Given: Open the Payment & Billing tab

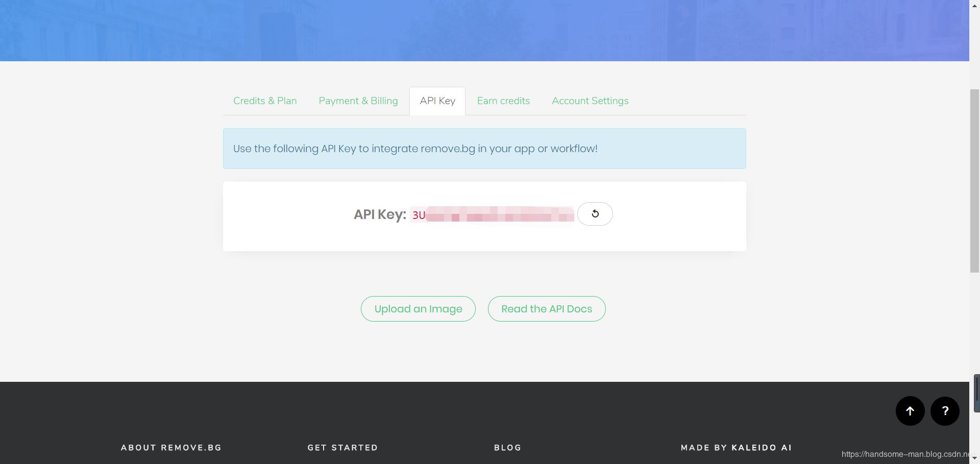Looking at the screenshot, I should 358,101.
